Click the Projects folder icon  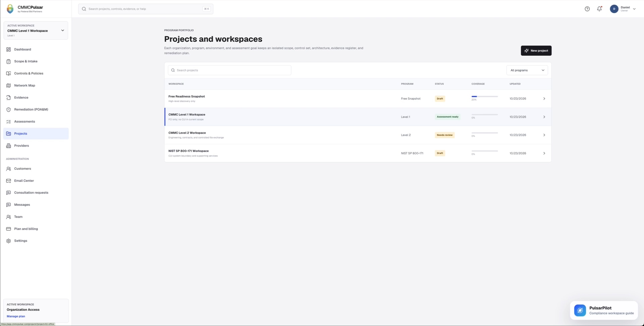(8, 133)
